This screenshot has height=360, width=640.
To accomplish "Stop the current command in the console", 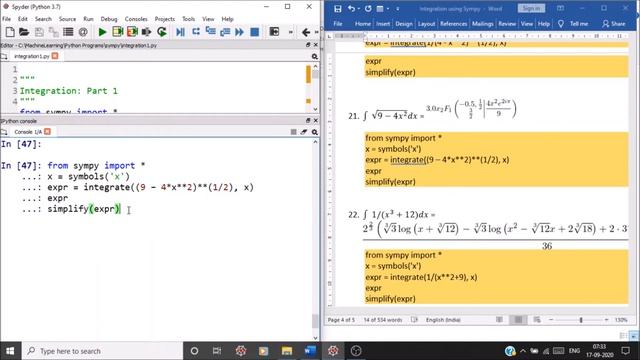I will (293, 132).
